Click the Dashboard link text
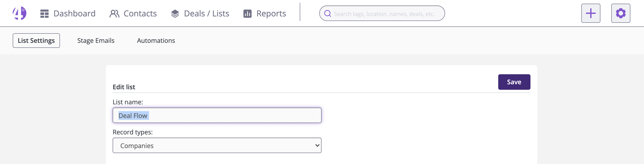 pyautogui.click(x=74, y=13)
